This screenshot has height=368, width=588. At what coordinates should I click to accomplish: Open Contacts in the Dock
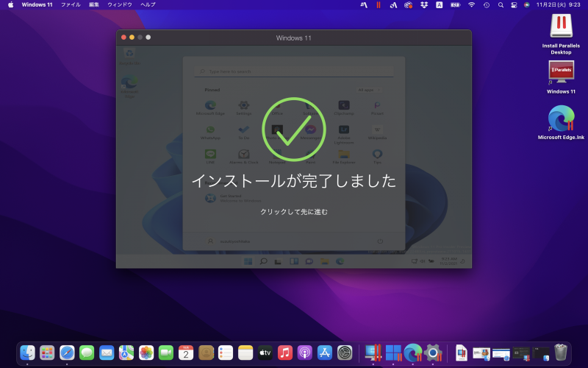pyautogui.click(x=206, y=353)
